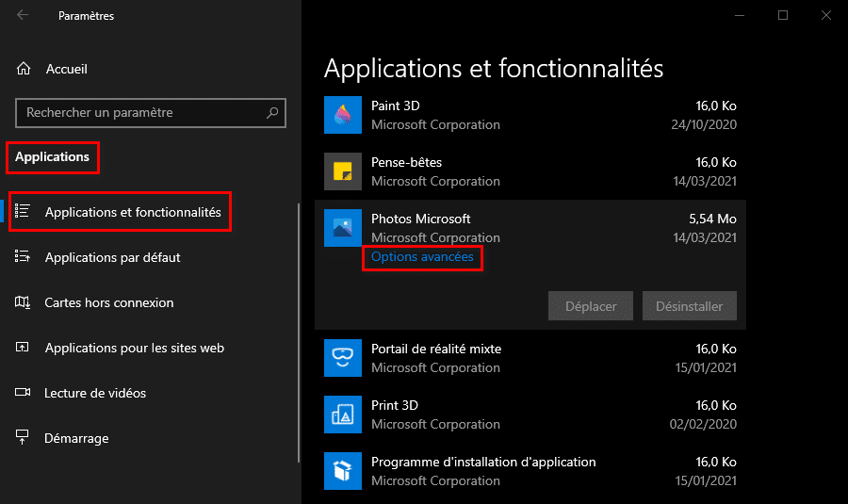Viewport: 848px width, 504px height.
Task: Click the Print 3D app icon
Action: [x=342, y=415]
